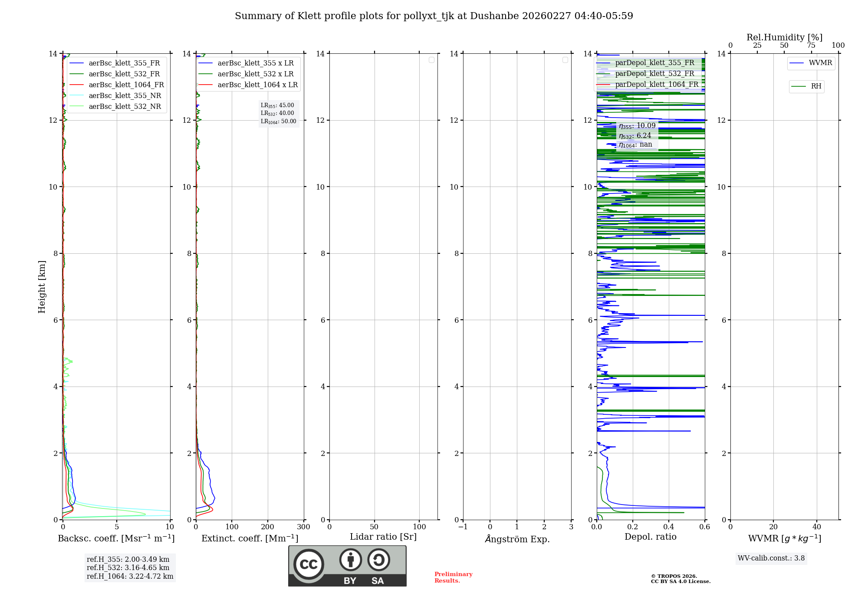Select aerBsc_klett_1064_FR legend entry
The height and width of the screenshot is (590, 868).
[x=126, y=85]
